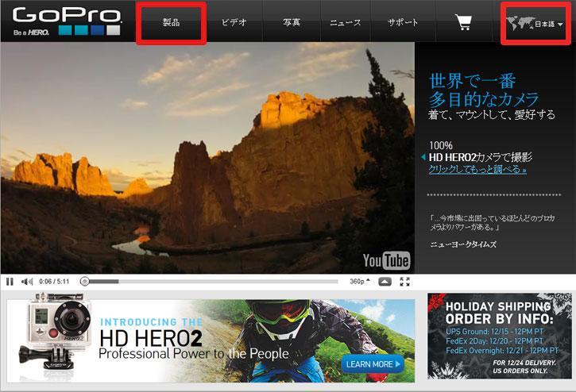Viewport: 576px width, 392px height.
Task: Click the HD HERO2 banner title
Action: pos(151,338)
